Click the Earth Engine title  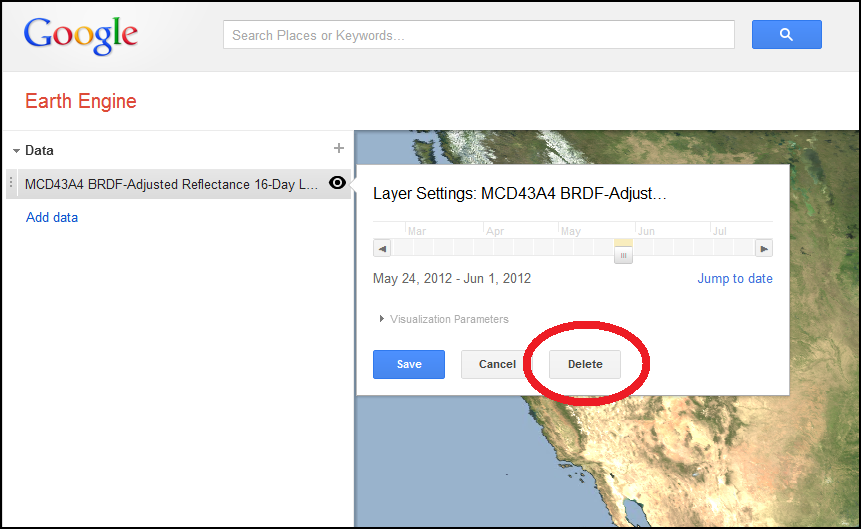(81, 101)
